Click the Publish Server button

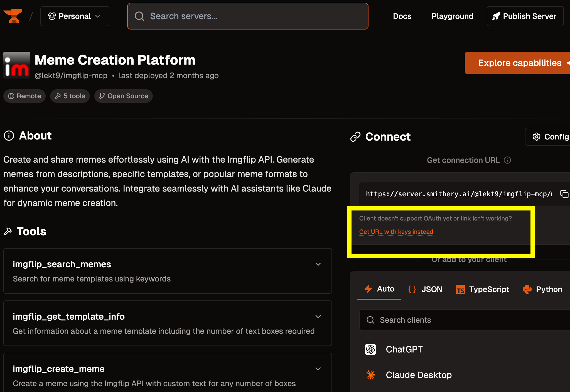525,16
